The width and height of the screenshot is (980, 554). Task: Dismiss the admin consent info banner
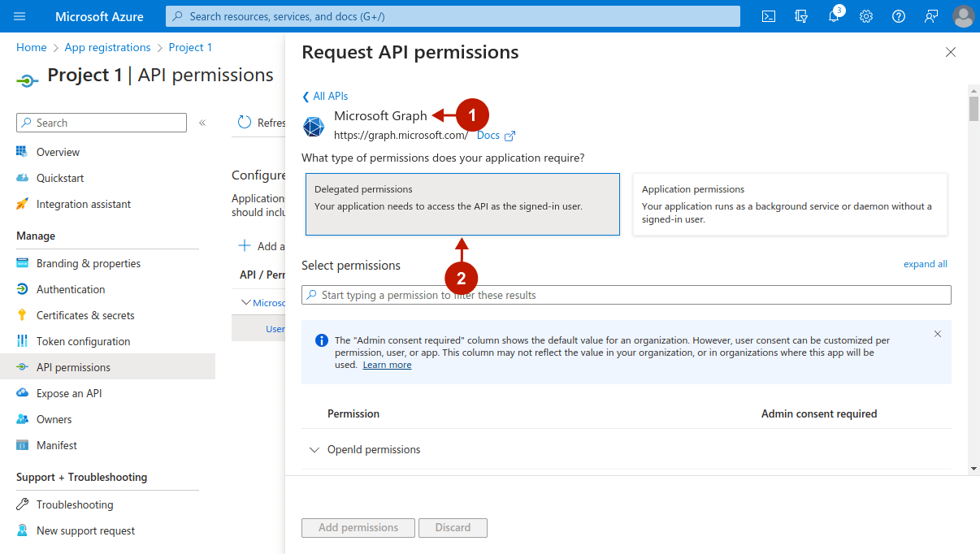tap(937, 334)
